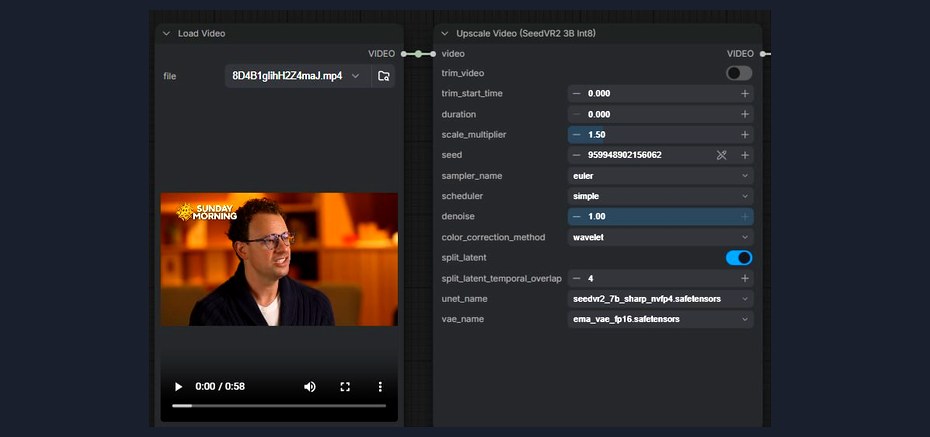Screen dimensions: 930x437
Task: Play the loaded video
Action: pyautogui.click(x=178, y=387)
